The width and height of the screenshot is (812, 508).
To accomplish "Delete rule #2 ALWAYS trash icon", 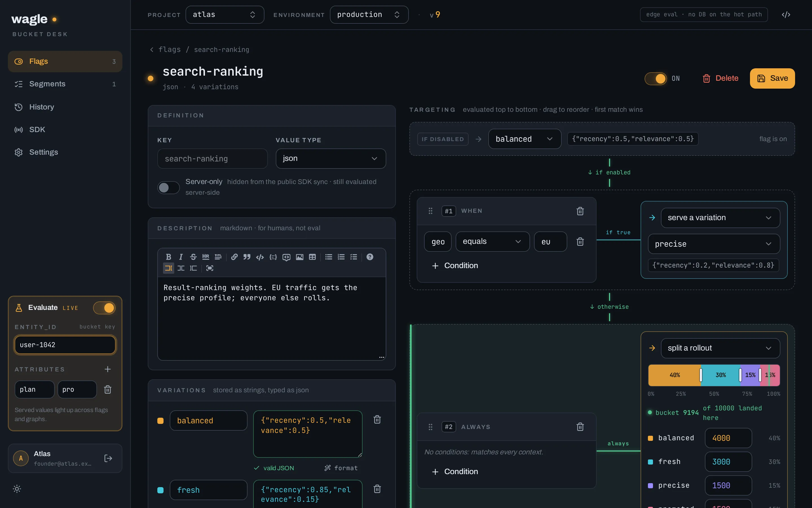I will click(x=580, y=427).
